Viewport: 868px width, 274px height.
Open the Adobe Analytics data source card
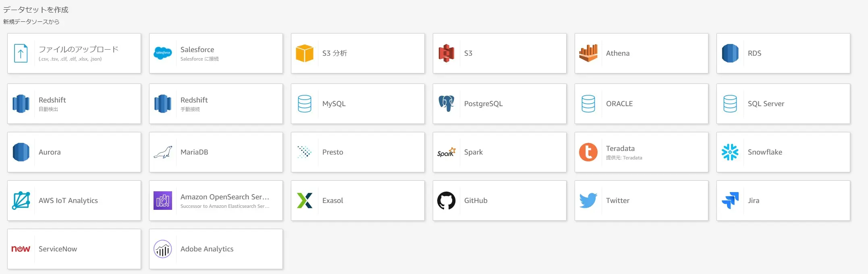click(216, 249)
